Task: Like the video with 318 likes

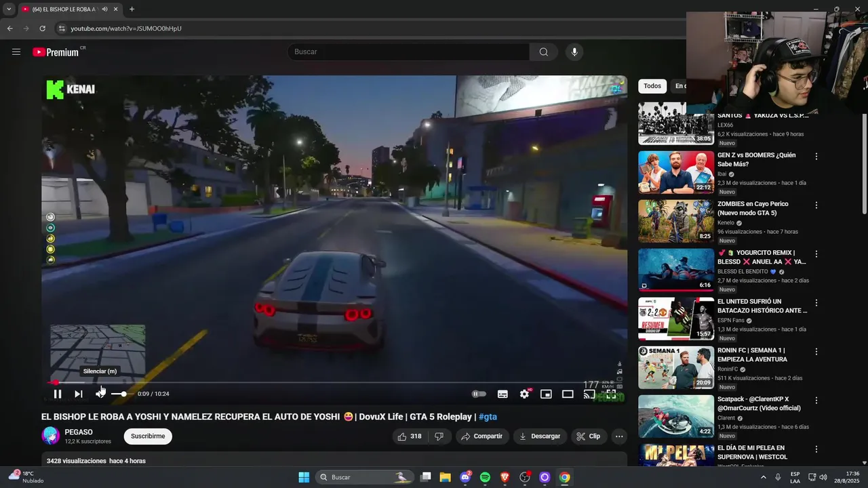Action: coord(410,436)
